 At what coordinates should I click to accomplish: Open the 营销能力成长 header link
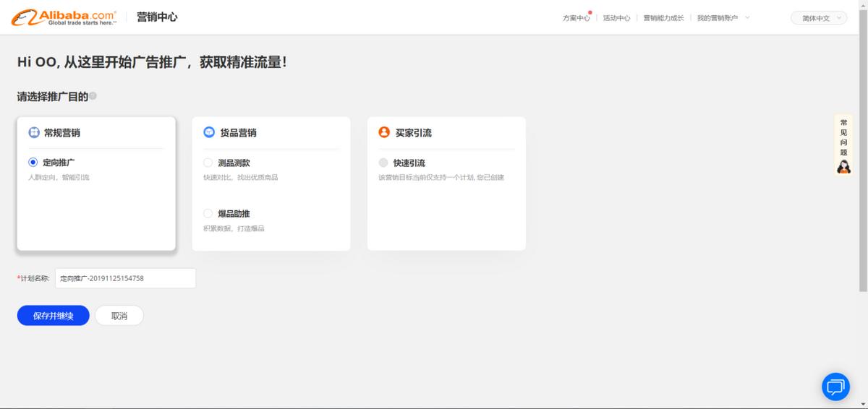pyautogui.click(x=663, y=18)
